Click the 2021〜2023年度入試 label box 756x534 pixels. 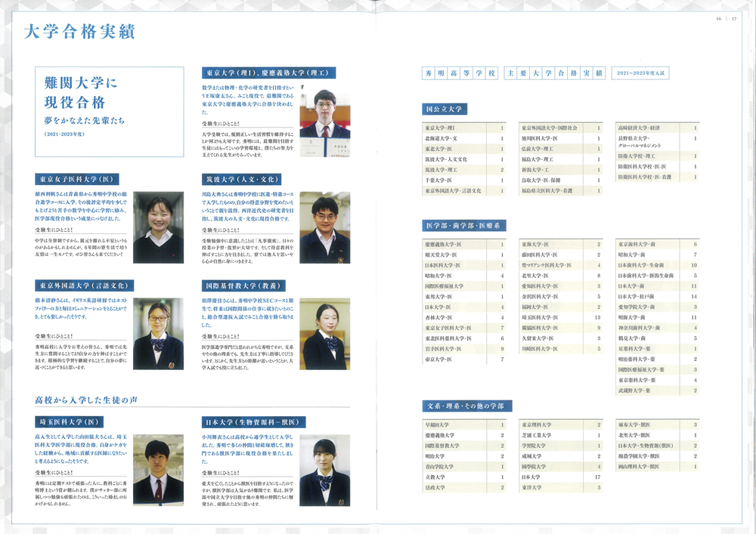640,73
